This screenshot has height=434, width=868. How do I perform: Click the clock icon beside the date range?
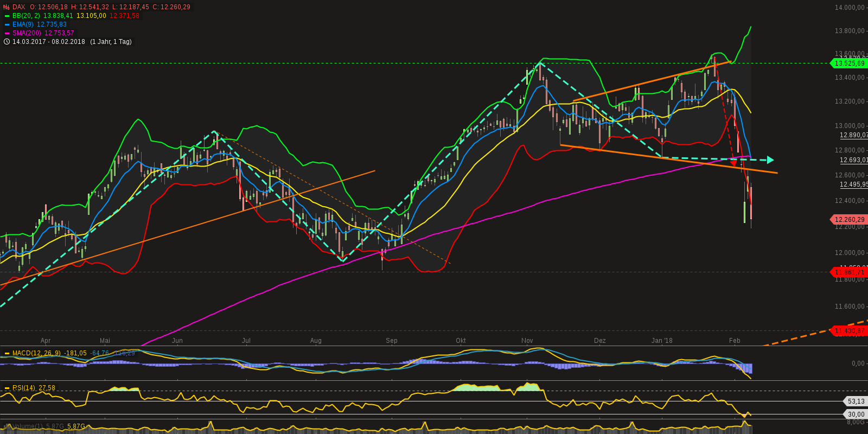coord(7,42)
